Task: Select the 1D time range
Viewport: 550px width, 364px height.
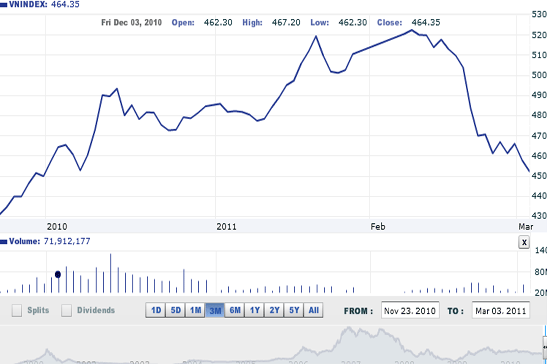Action: pos(156,310)
